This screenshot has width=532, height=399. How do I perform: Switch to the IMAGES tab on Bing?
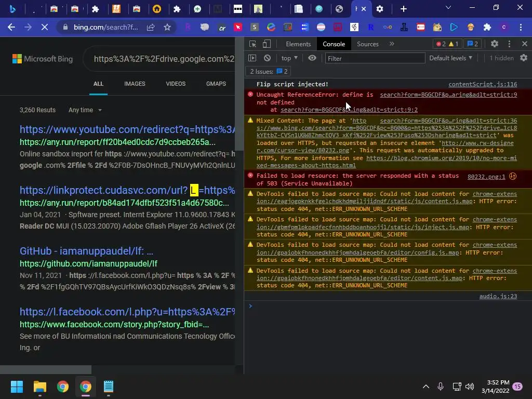pos(135,84)
